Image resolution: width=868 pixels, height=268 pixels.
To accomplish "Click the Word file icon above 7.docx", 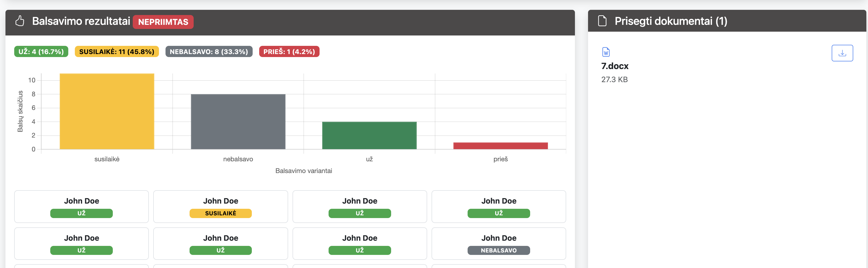I will coord(606,52).
